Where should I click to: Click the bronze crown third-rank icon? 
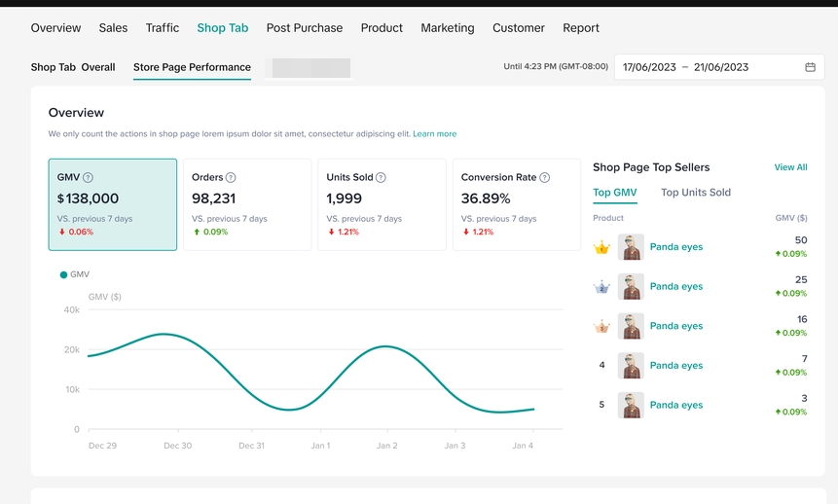[601, 327]
